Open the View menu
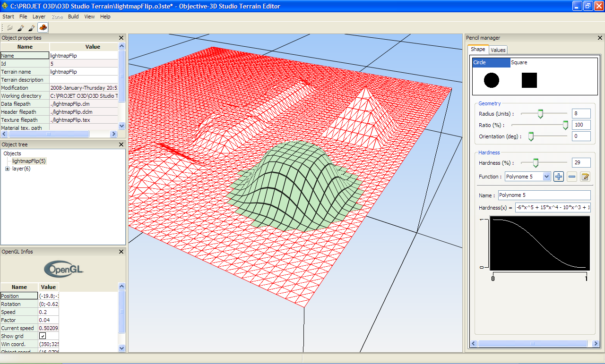This screenshot has height=364, width=605. click(89, 17)
